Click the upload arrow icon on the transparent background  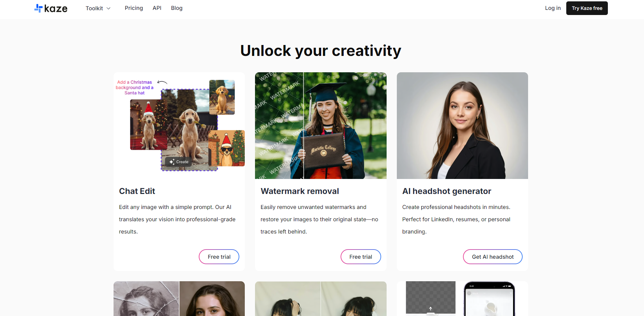(x=431, y=309)
